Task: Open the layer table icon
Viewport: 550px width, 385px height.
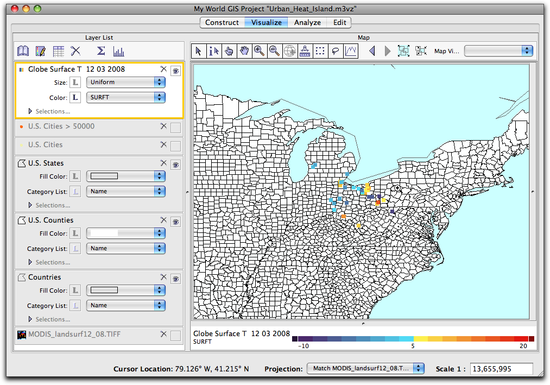Action: (58, 51)
